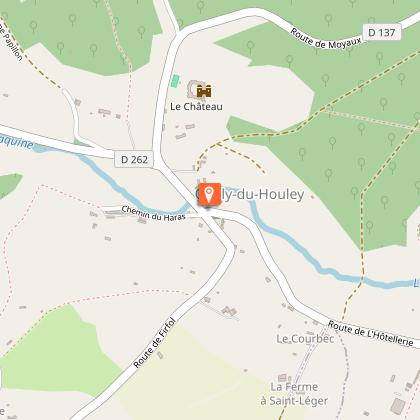The width and height of the screenshot is (420, 420).
Task: Click the castle ruins outline icon
Action: [193, 89]
